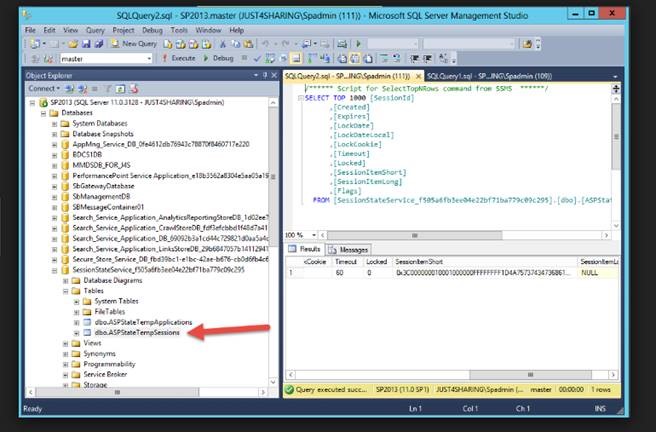Open the Help menu
Screen dimensions: 656x432
coord(236,30)
